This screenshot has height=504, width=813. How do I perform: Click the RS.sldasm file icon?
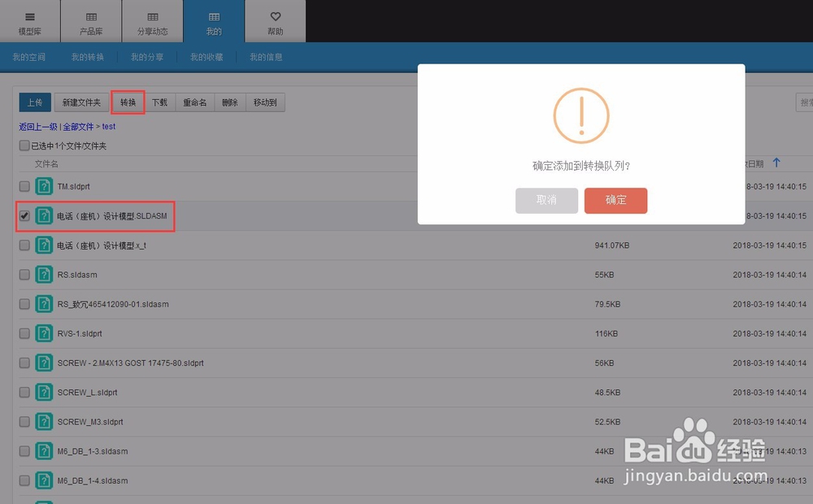point(44,275)
